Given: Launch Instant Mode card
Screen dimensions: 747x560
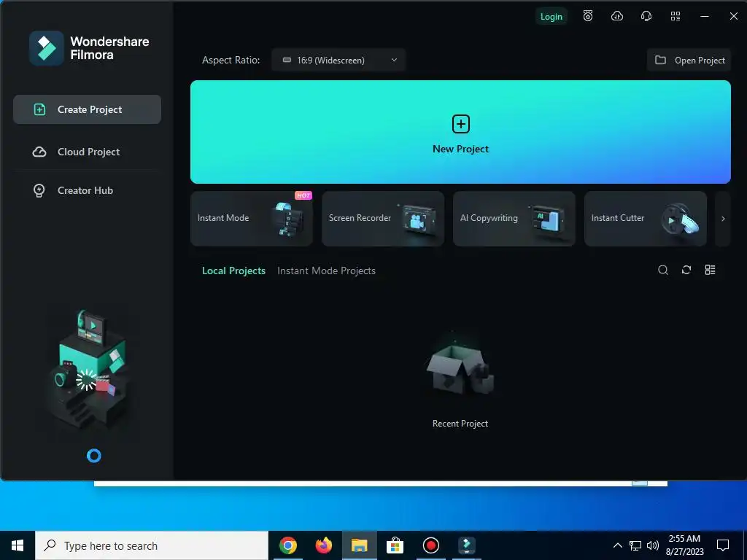Looking at the screenshot, I should point(252,219).
